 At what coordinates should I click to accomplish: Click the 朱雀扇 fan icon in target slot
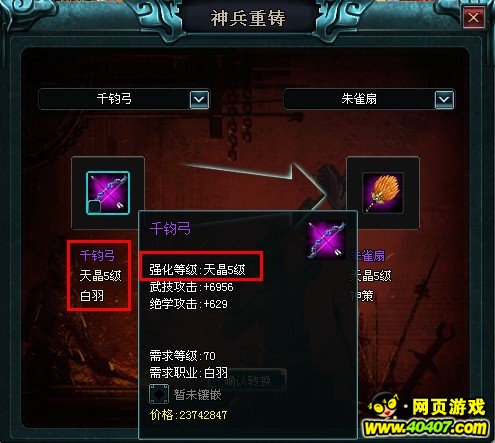(x=383, y=193)
